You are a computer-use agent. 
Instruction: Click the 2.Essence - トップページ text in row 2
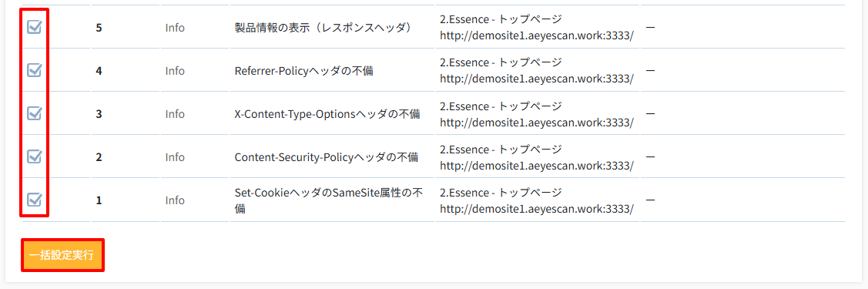[501, 149]
